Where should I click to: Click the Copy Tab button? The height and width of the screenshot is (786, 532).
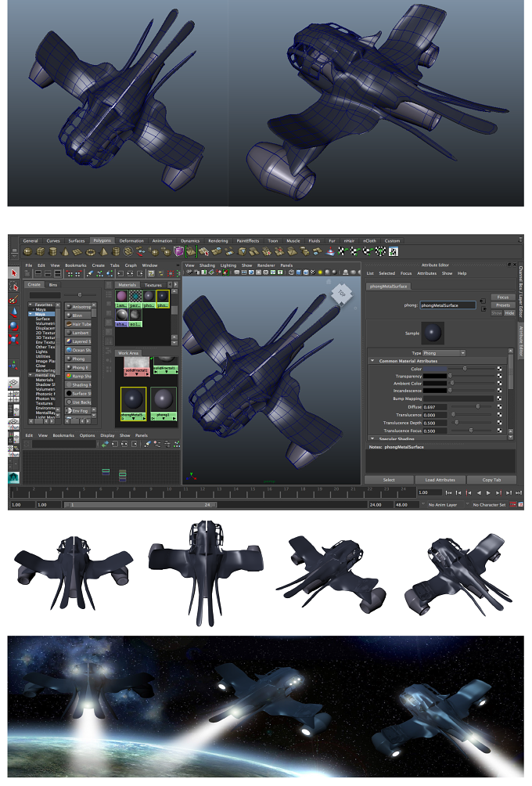(x=491, y=480)
